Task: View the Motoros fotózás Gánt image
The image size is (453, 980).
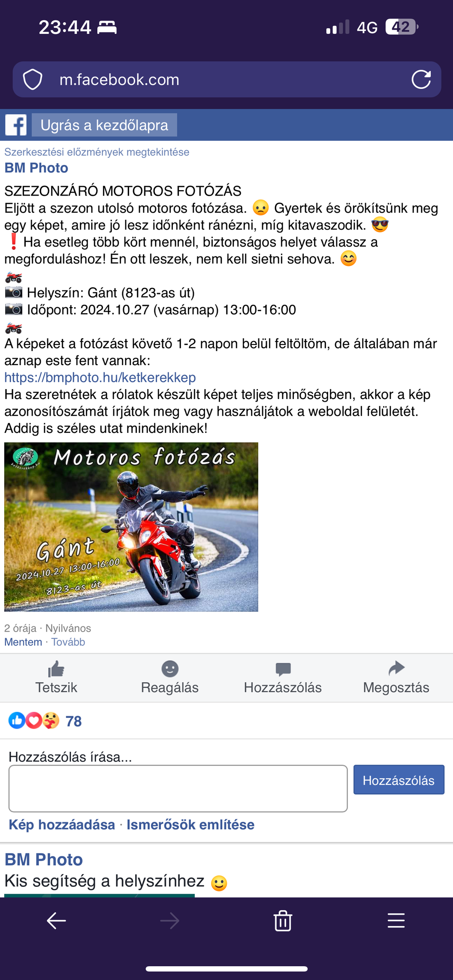Action: [131, 527]
